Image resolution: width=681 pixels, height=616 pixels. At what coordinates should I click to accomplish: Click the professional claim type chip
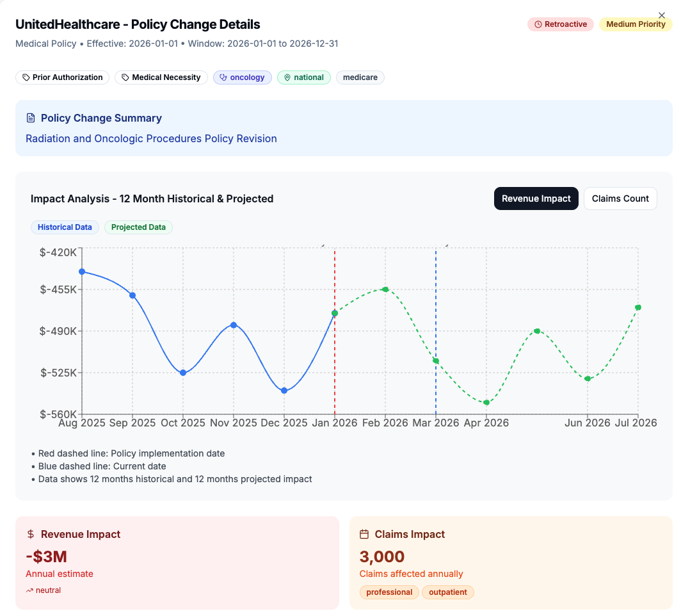pos(389,592)
